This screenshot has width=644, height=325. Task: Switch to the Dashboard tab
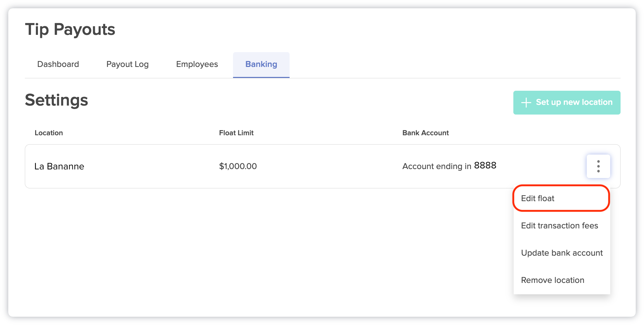pyautogui.click(x=58, y=64)
